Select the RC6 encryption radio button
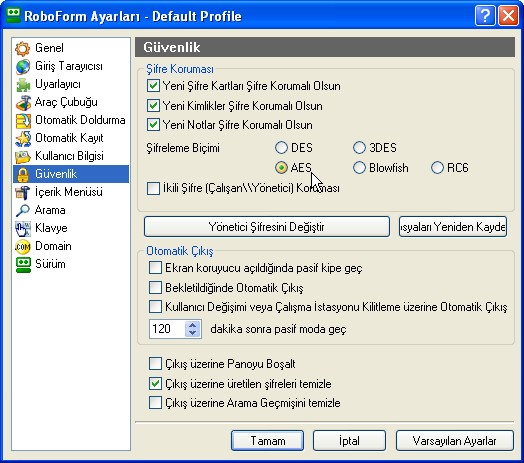Screen dimensions: 524x463 pos(437,167)
